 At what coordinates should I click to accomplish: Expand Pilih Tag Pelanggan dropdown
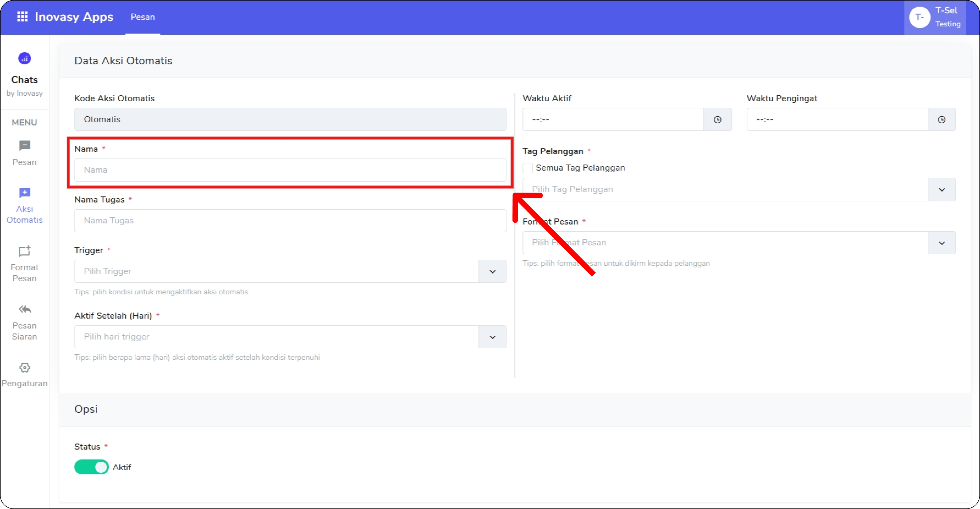[x=941, y=190]
